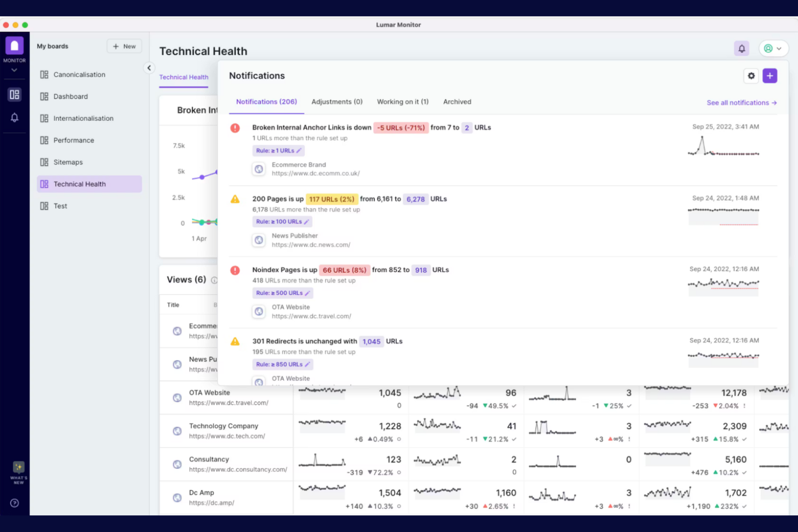The image size is (798, 532).
Task: Click the Monitor app logo at top left
Action: [14, 46]
